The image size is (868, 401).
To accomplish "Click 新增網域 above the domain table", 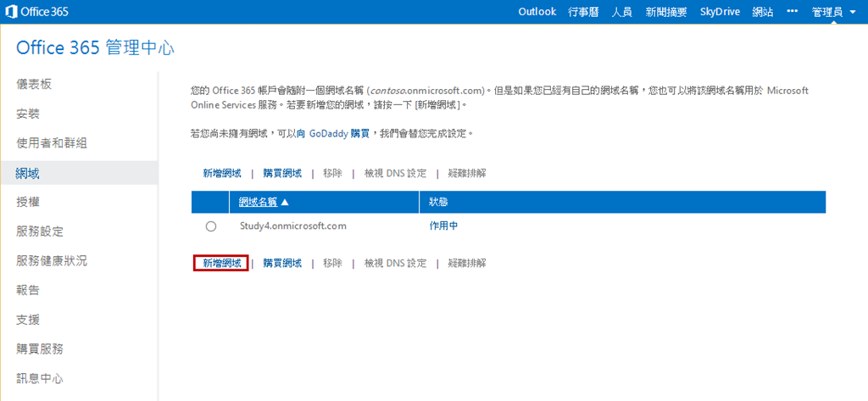I will point(222,173).
